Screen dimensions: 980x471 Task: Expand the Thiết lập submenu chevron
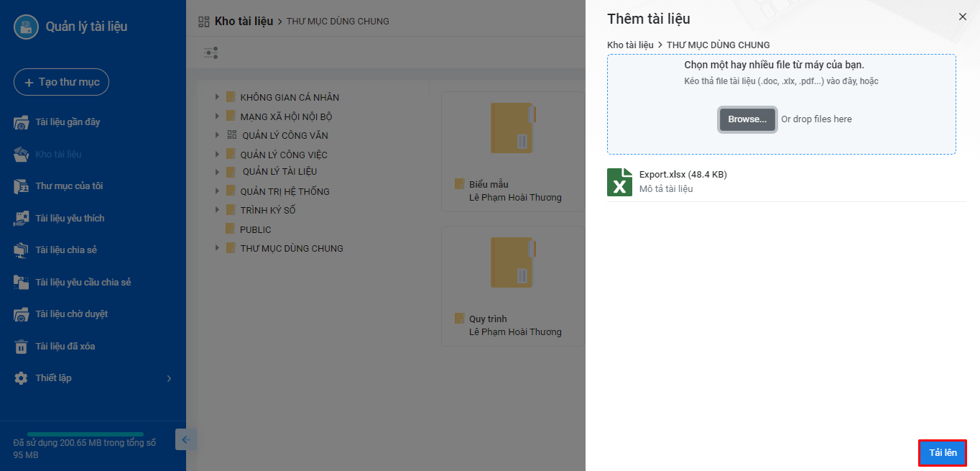[169, 378]
